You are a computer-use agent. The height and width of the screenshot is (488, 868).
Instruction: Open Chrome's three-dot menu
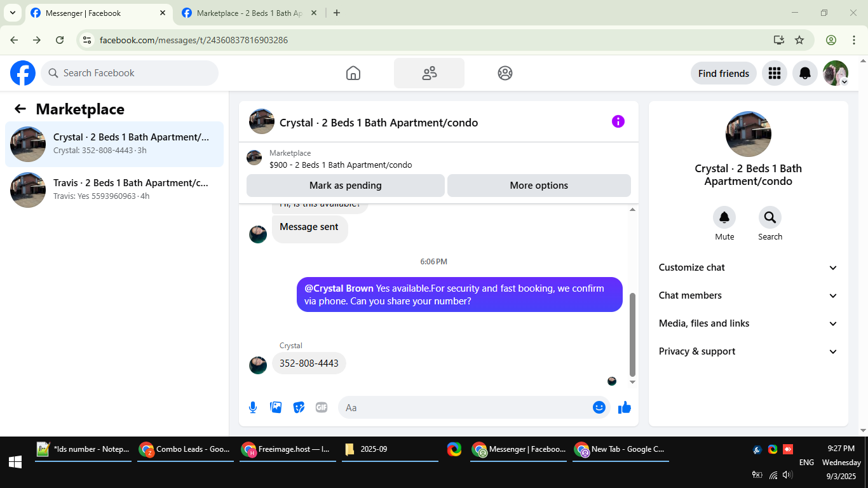coord(854,40)
